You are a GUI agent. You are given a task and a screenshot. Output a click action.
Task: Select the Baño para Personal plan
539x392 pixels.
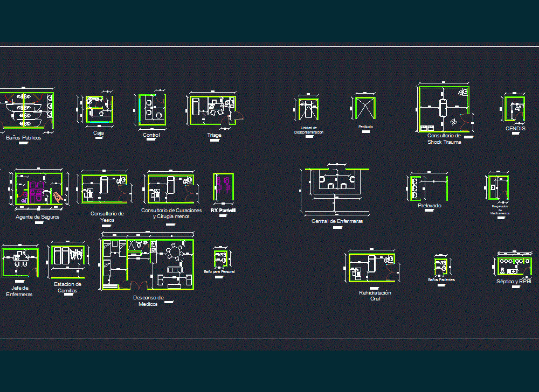click(x=221, y=257)
